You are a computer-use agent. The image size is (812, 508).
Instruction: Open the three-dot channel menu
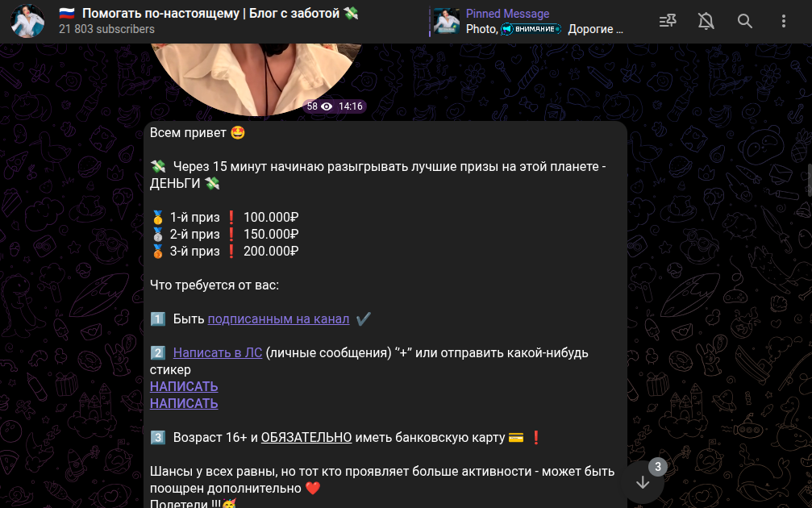[x=784, y=21]
